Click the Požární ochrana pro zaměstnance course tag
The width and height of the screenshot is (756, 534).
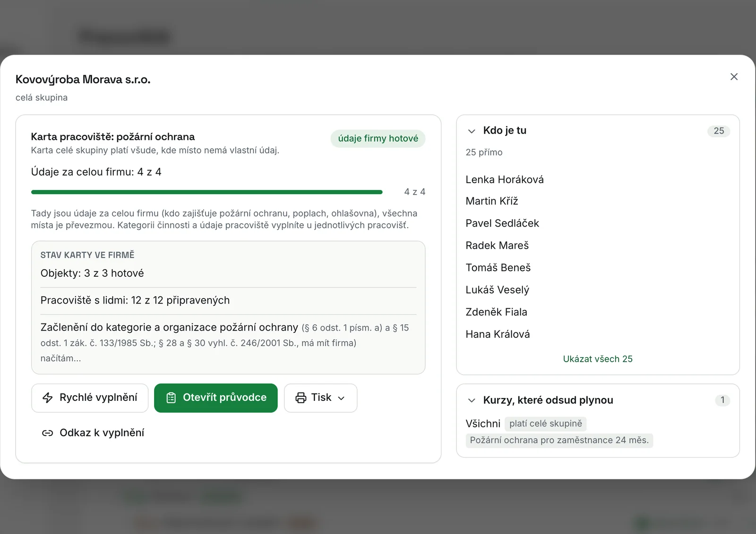click(x=559, y=440)
